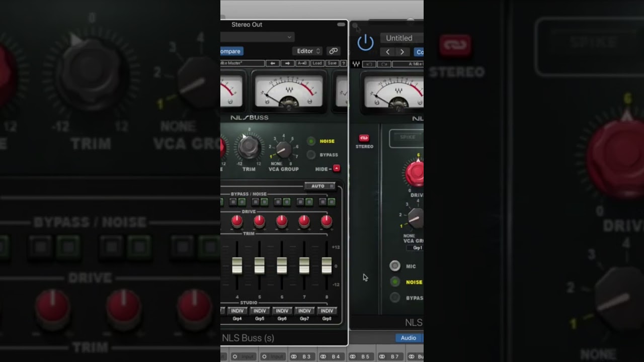Toggle the Noise LED in the channel plugin
The image size is (644, 362).
pyautogui.click(x=395, y=282)
